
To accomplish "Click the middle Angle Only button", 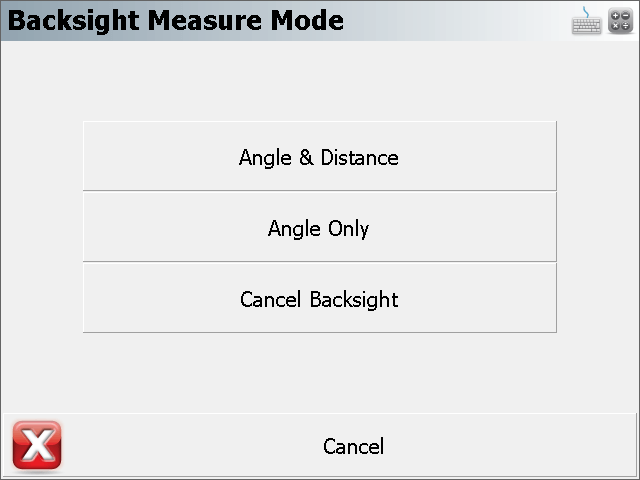I will [x=320, y=227].
